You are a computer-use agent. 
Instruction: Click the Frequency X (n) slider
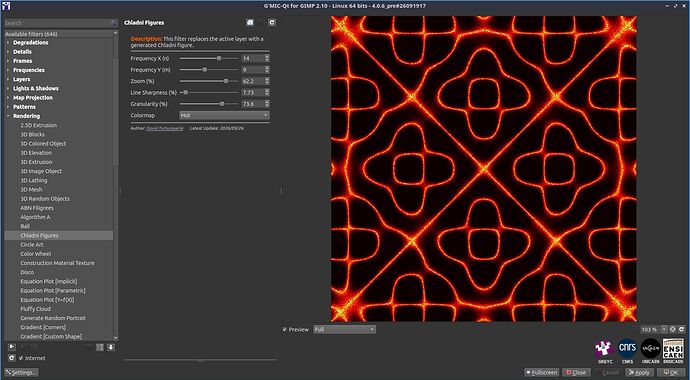click(x=209, y=58)
